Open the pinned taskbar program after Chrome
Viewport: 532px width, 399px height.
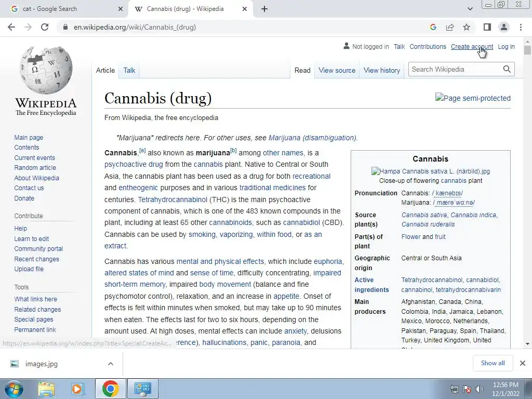[x=142, y=389]
